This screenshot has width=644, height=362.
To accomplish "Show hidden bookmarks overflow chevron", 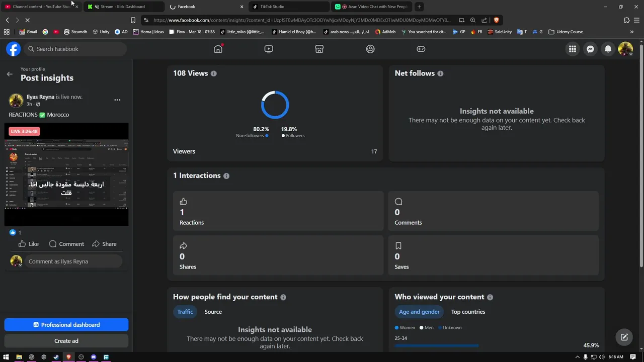I will point(631,32).
